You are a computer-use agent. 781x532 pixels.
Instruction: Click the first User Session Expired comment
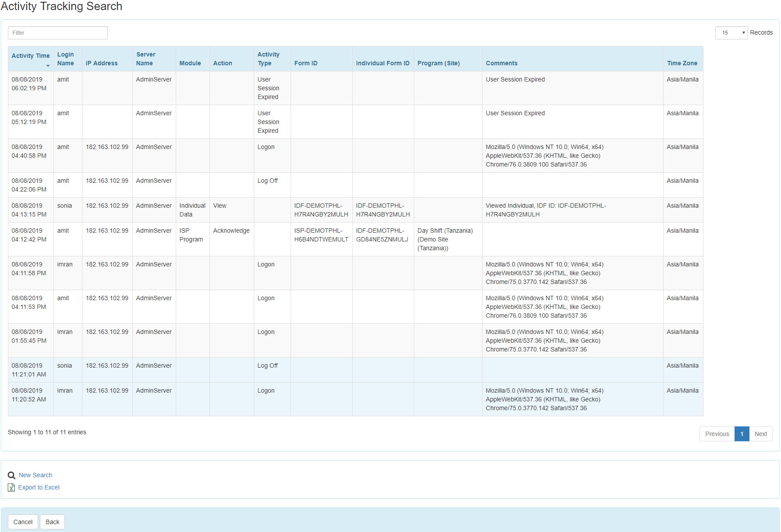[x=515, y=79]
